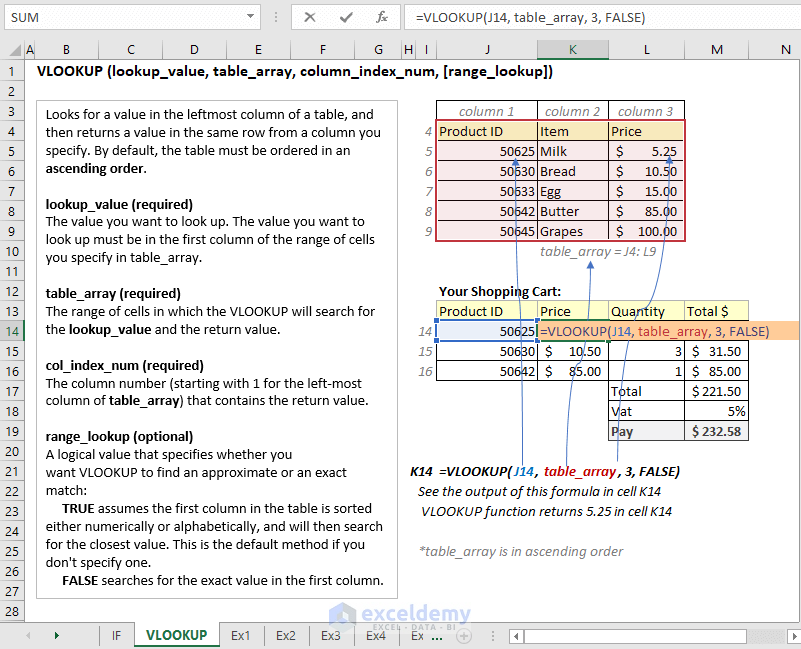The height and width of the screenshot is (649, 801).
Task: Go to the Ex4 sheet tab
Action: [376, 635]
